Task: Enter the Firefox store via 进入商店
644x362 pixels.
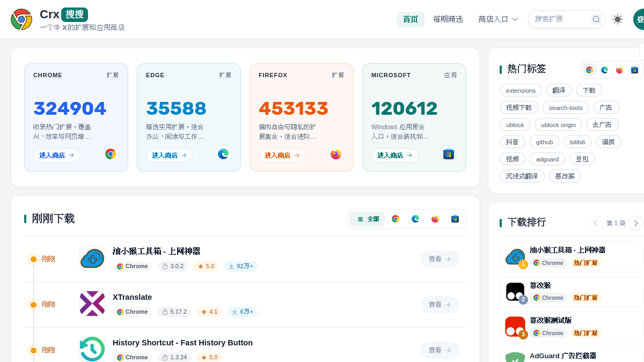Action: click(x=282, y=156)
